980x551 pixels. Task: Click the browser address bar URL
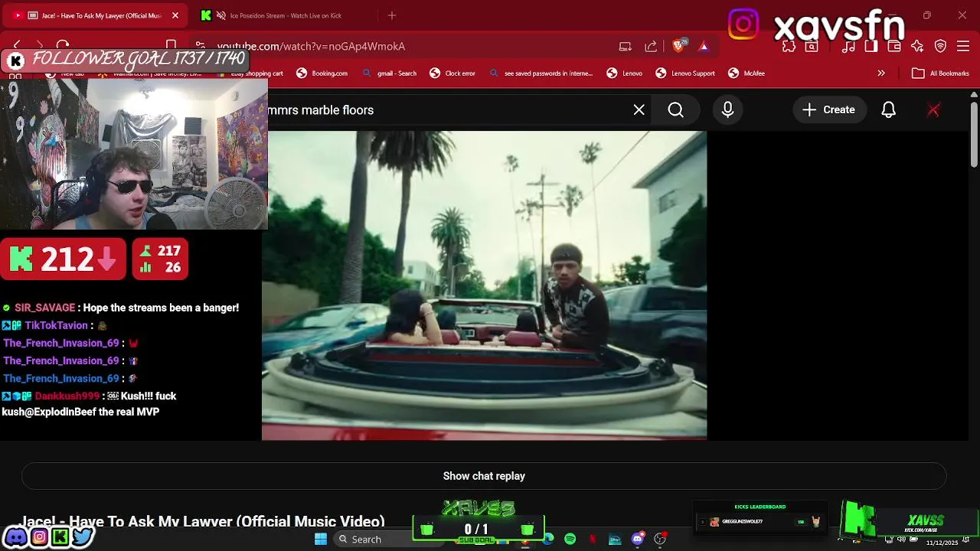311,46
